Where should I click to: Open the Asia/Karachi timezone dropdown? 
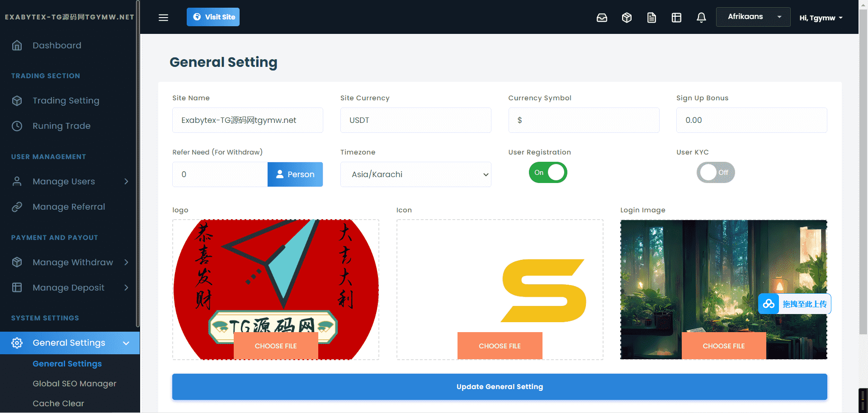[415, 174]
